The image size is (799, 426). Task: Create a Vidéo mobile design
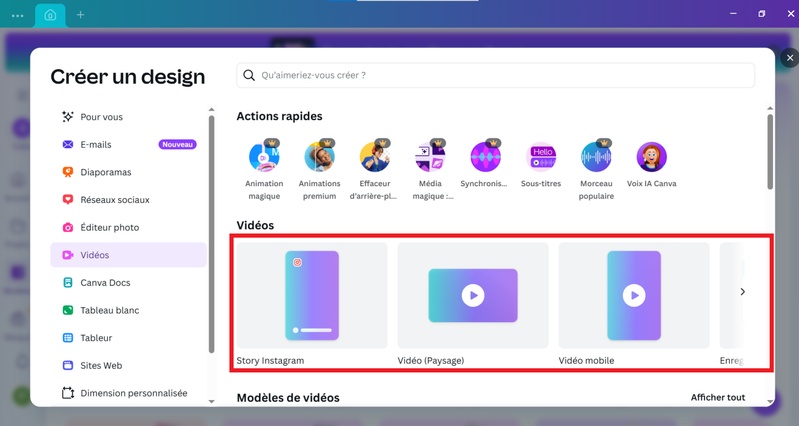634,304
